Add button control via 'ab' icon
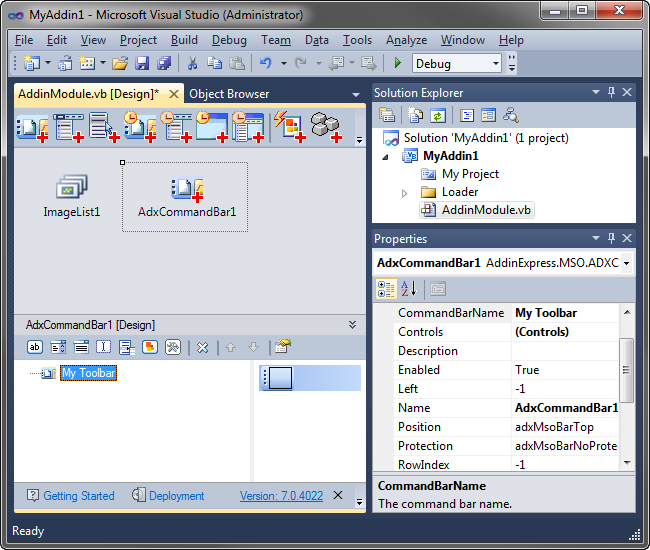Image resolution: width=650 pixels, height=550 pixels. [35, 347]
